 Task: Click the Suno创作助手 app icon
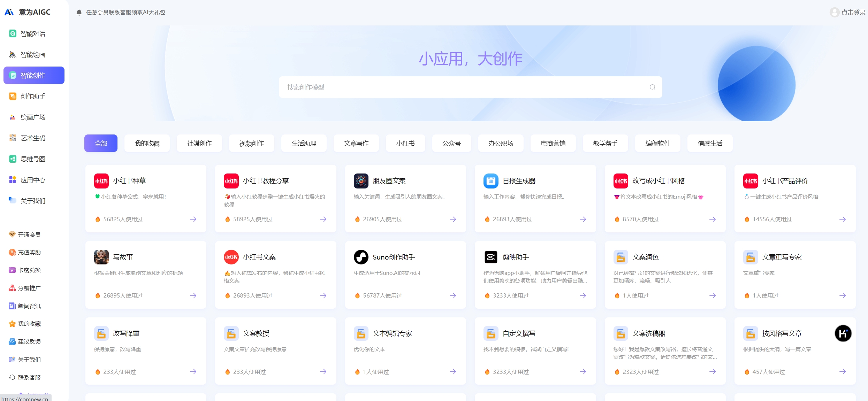pyautogui.click(x=361, y=257)
